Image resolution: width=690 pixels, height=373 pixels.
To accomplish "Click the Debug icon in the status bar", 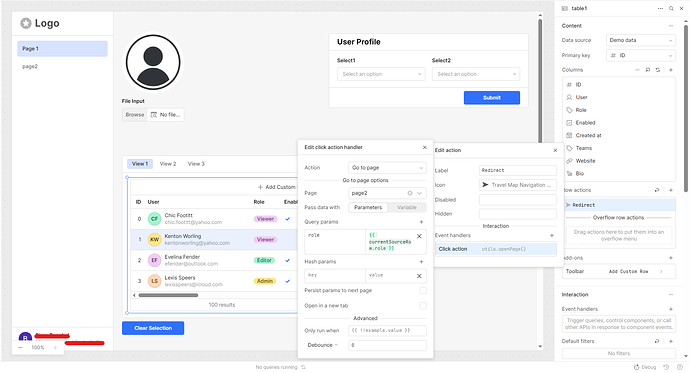I will pyautogui.click(x=636, y=367).
